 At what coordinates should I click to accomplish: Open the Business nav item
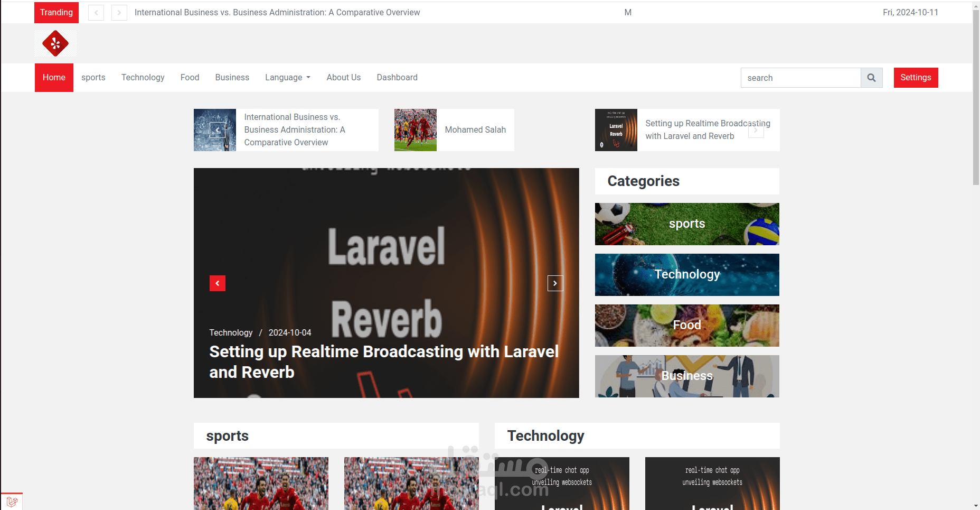(232, 78)
